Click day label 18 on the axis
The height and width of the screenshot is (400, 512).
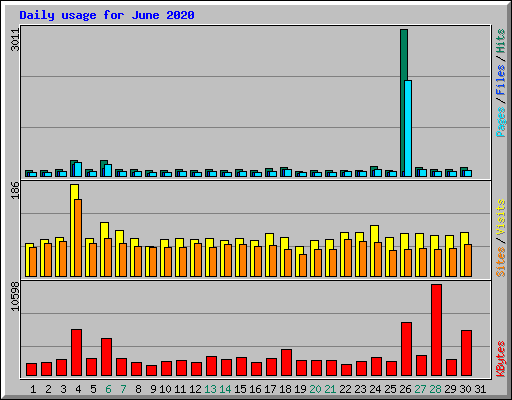[x=285, y=389]
